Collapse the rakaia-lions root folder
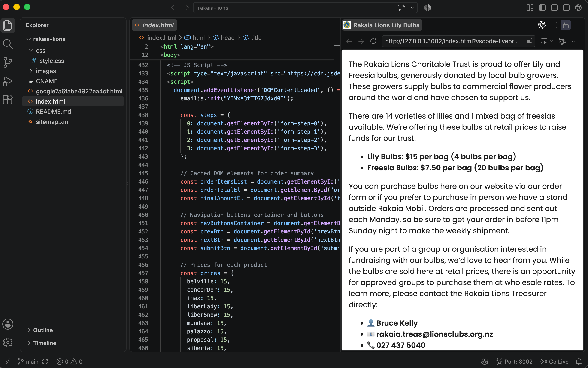The height and width of the screenshot is (368, 588). (73, 39)
